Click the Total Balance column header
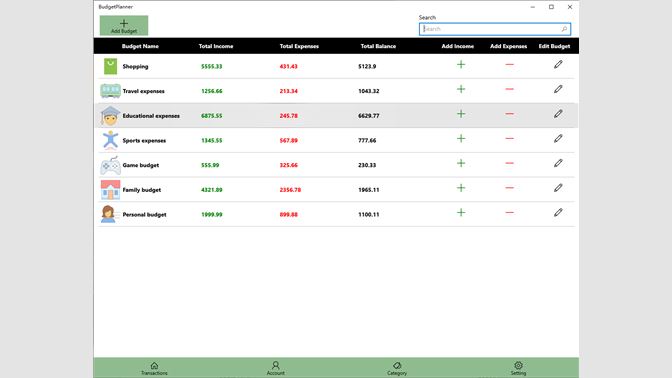This screenshot has width=672, height=378. (378, 46)
